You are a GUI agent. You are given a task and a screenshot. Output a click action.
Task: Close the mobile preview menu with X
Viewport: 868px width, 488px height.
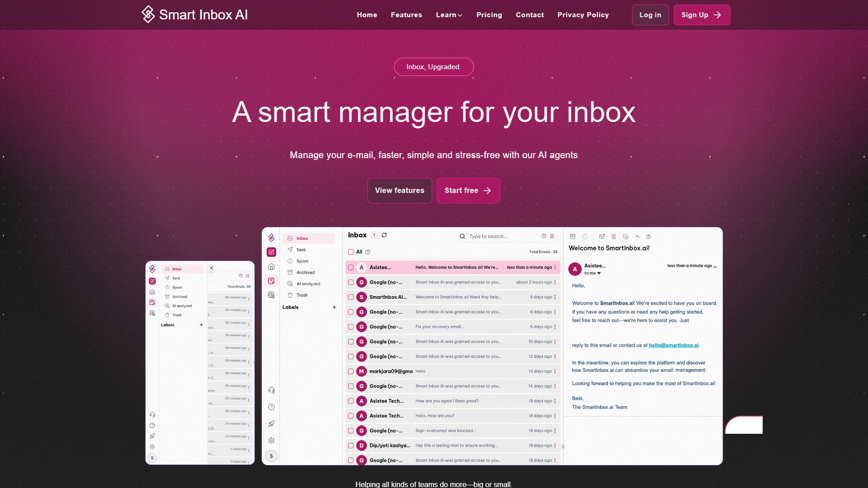[212, 268]
